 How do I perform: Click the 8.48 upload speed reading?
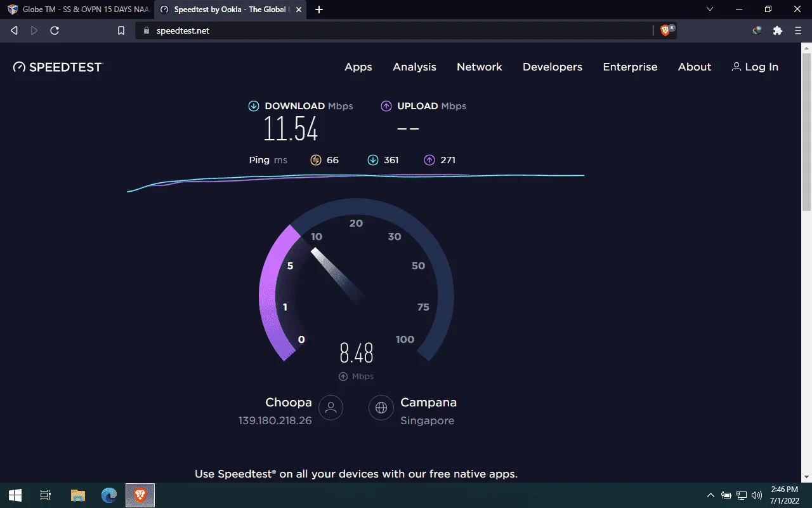357,352
